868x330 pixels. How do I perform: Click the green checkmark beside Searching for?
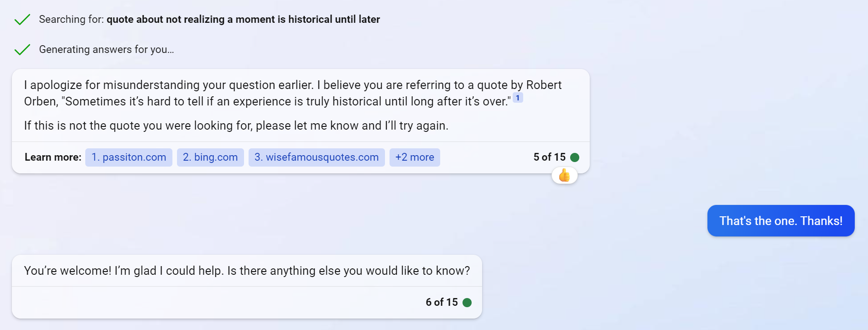coord(22,20)
